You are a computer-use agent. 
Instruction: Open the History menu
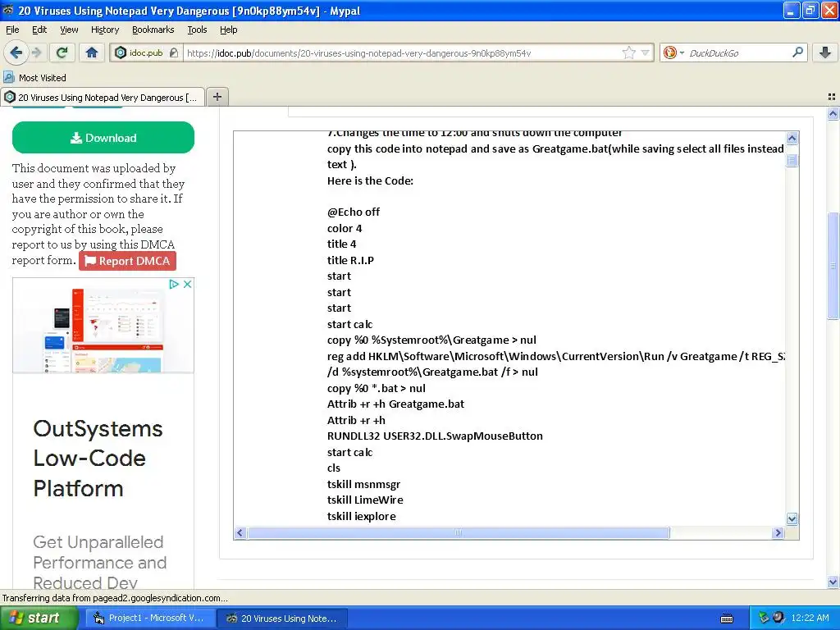pyautogui.click(x=104, y=30)
